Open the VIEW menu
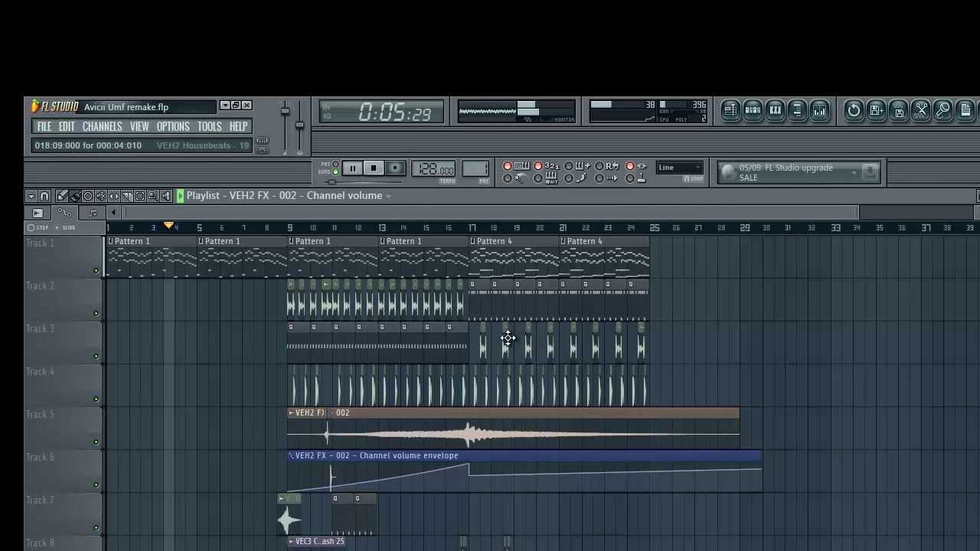Image resolution: width=980 pixels, height=551 pixels. [x=139, y=126]
